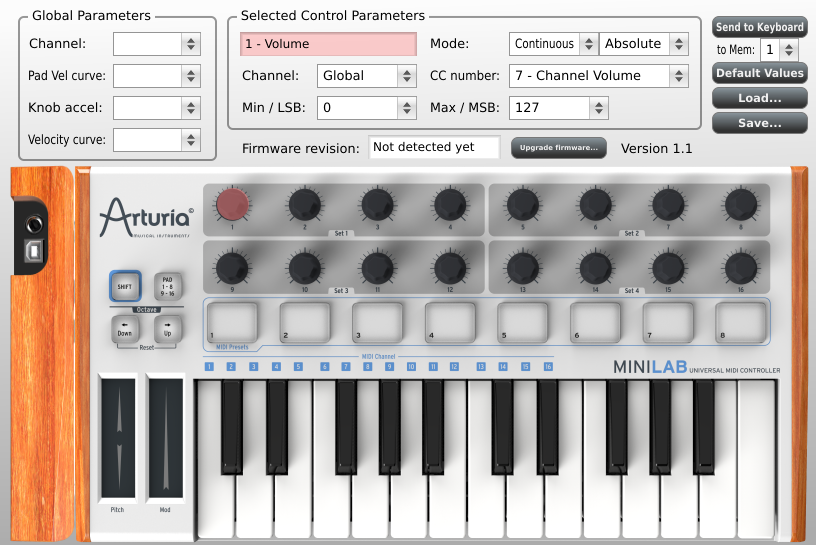Toggle the PAD 1-8 / 9-16 button
Screen dimensions: 816x545
coord(168,286)
